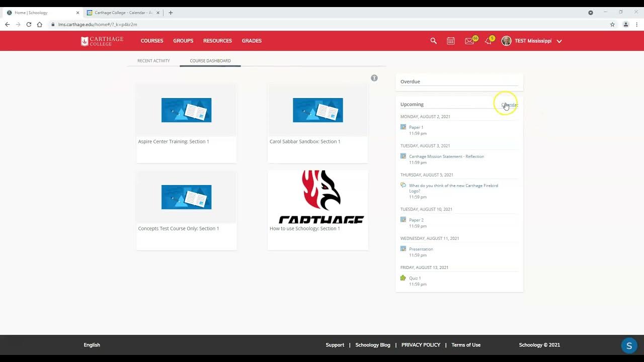
Task: Click Friday, August 13, 2021 date header
Action: click(x=424, y=267)
